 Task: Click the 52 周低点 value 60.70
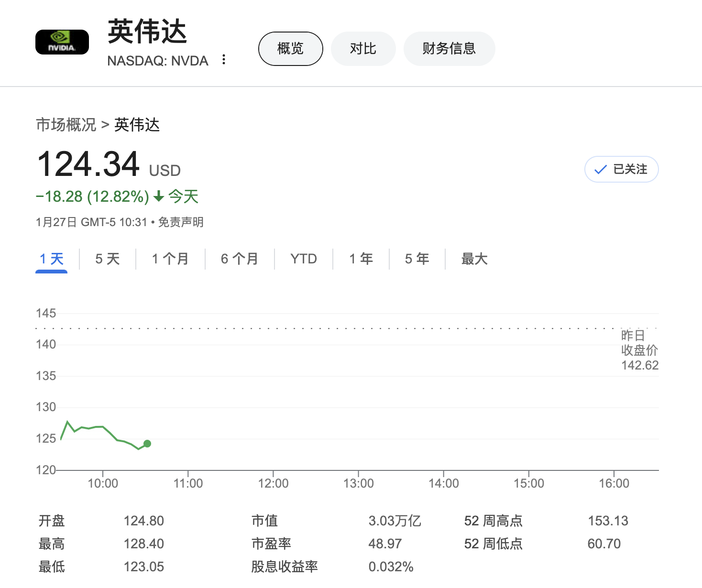604,544
